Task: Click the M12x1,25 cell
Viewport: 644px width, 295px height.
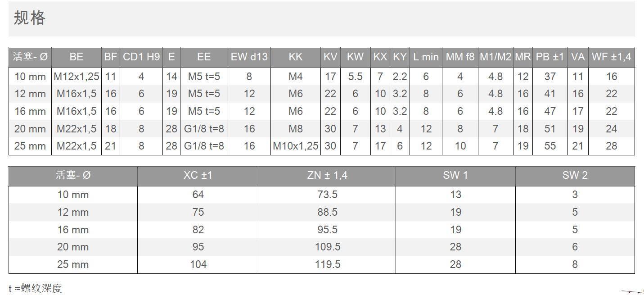Action: tap(77, 77)
